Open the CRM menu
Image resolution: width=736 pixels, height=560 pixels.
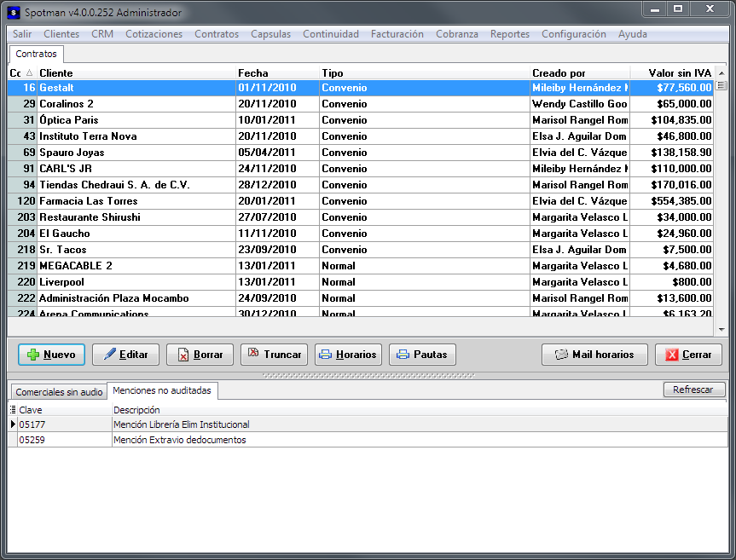[102, 34]
